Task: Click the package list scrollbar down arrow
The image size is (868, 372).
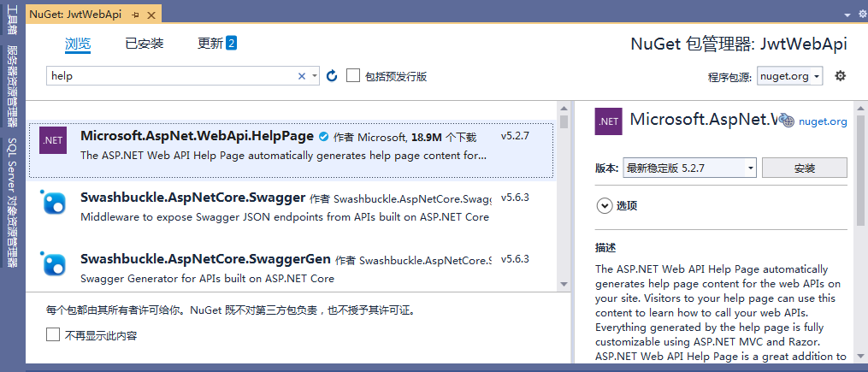Action: coord(564,284)
